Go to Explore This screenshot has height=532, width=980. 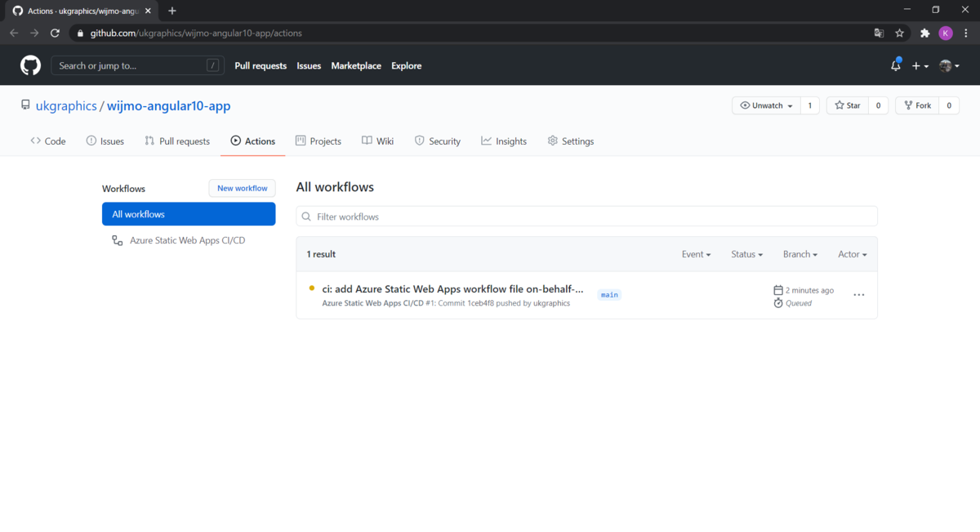click(x=407, y=65)
